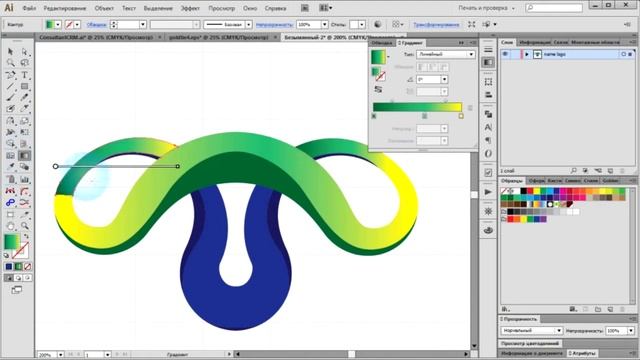Switch to the Обводка panel tab
The image size is (640, 360).
coord(382,42)
